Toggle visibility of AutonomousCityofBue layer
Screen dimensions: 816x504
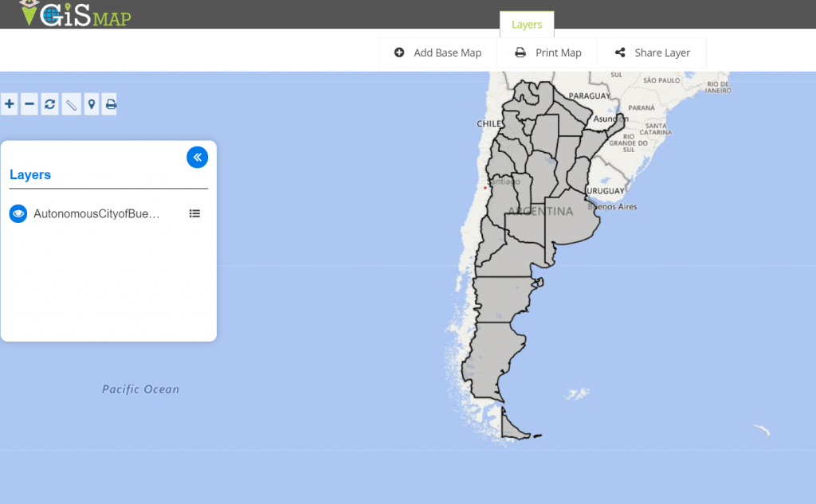18,213
